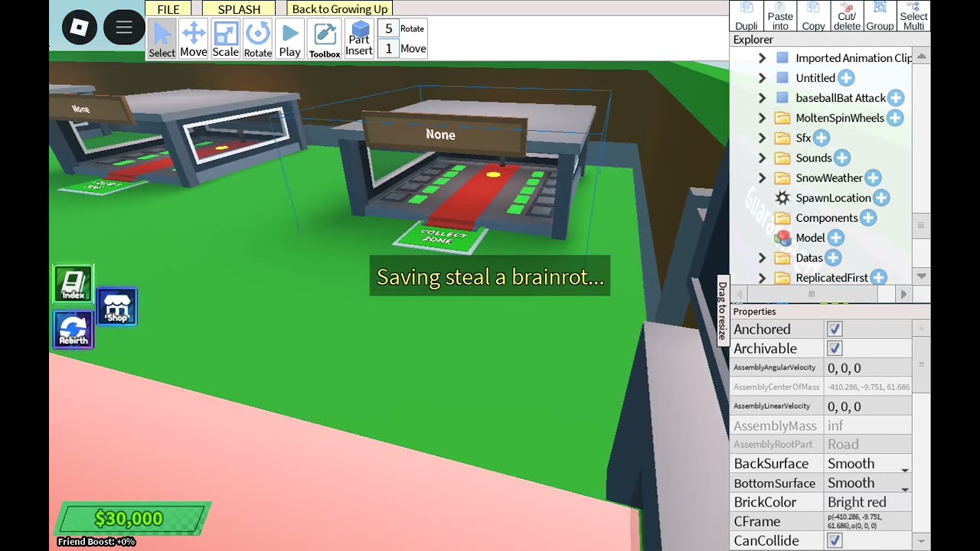Click Explorer scrollbar up arrow
980x551 pixels.
coord(922,57)
